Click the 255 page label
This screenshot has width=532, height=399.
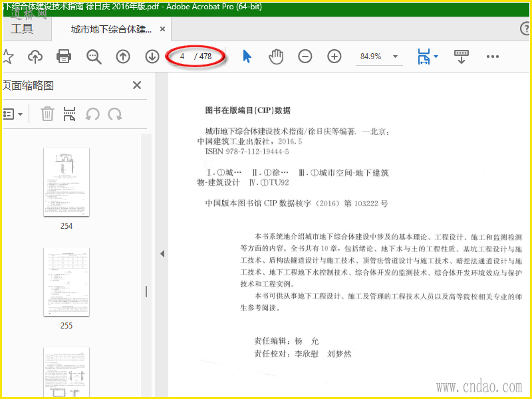pyautogui.click(x=66, y=325)
